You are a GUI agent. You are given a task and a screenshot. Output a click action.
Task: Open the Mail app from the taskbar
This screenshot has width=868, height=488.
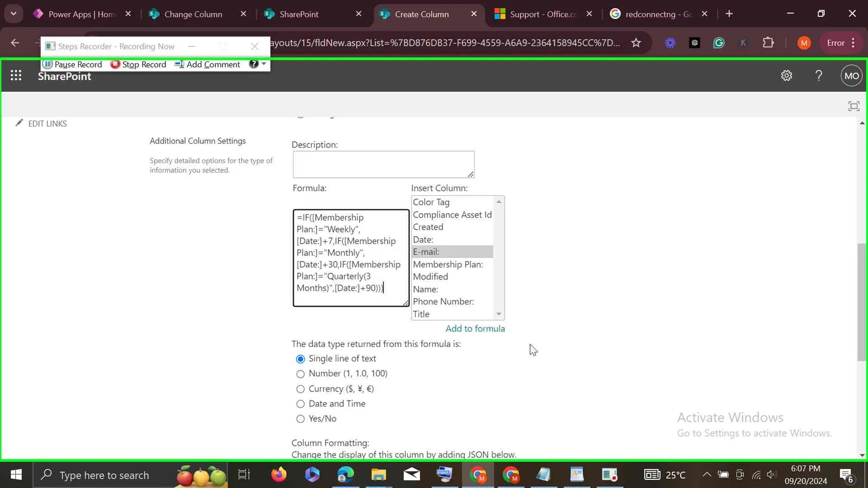pos(412,475)
